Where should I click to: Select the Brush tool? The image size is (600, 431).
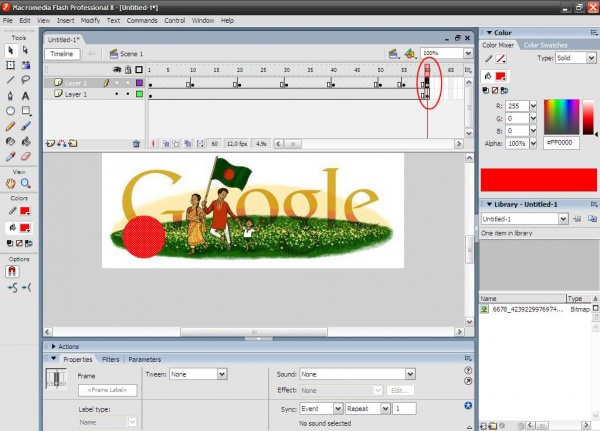click(25, 126)
